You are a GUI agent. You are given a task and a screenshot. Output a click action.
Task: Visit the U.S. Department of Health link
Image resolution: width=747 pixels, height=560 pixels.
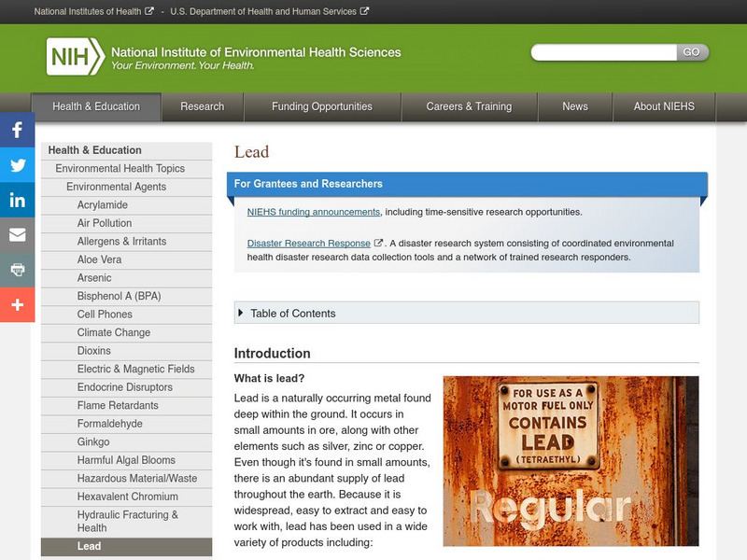point(264,11)
